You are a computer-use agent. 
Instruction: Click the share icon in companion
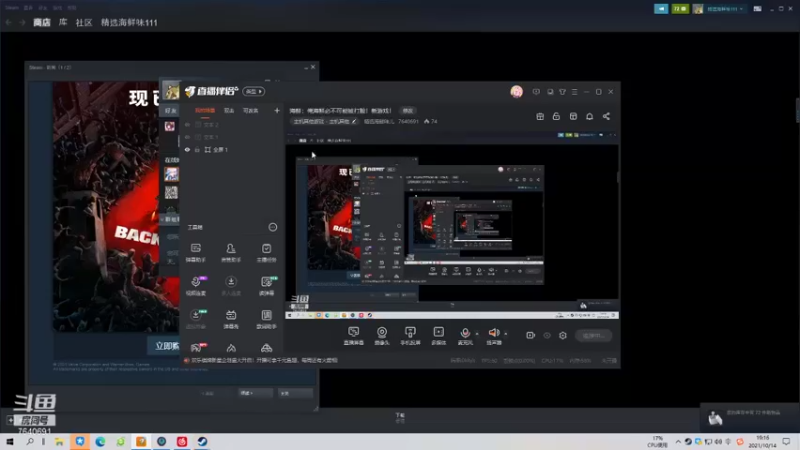click(606, 116)
